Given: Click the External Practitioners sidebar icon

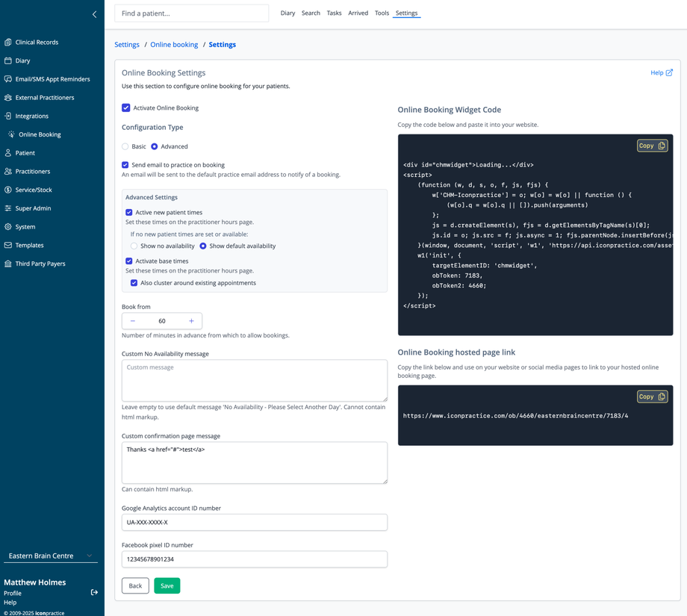Looking at the screenshot, I should (x=8, y=98).
